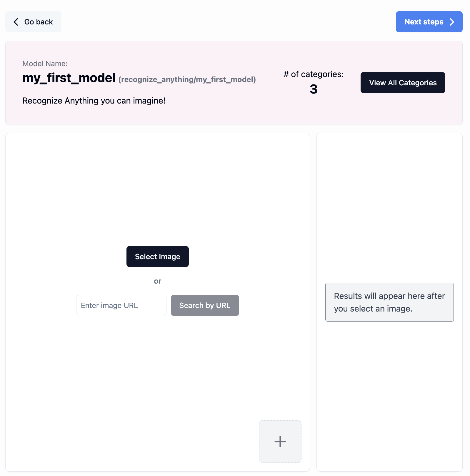Click the 'Recognize Anything you can imagine!' description
470x476 pixels.
coord(94,101)
